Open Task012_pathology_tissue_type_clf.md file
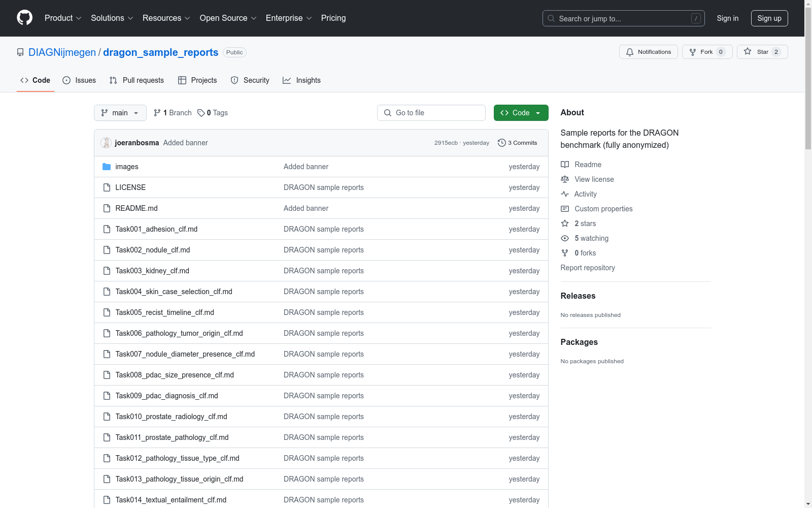 coord(177,458)
